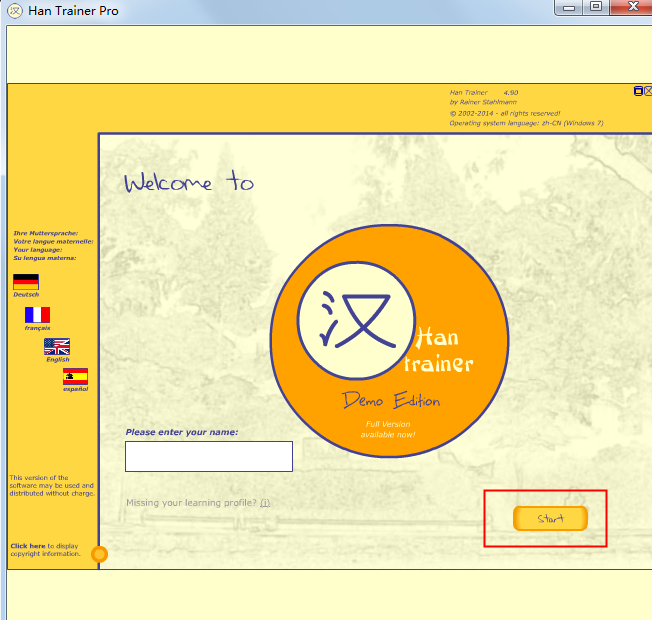
Task: Pick the English flag icon
Action: [x=57, y=346]
